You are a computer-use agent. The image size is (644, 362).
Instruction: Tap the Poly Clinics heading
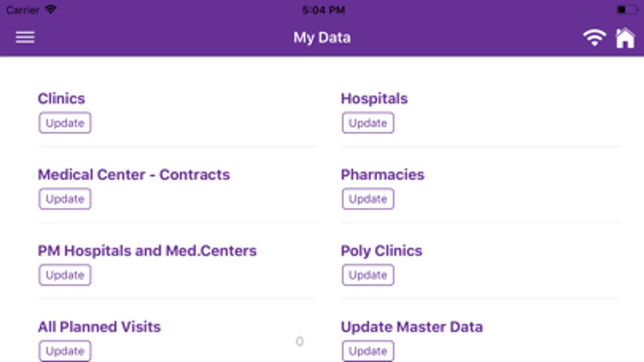(x=381, y=251)
